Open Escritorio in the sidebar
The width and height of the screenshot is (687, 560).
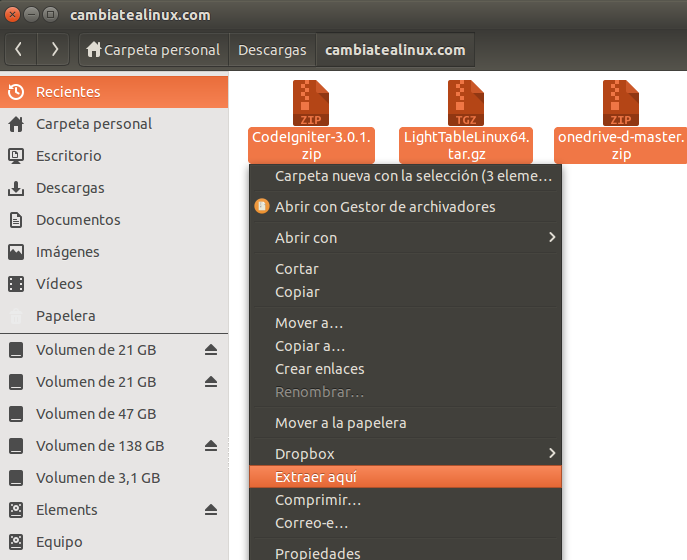coord(114,156)
